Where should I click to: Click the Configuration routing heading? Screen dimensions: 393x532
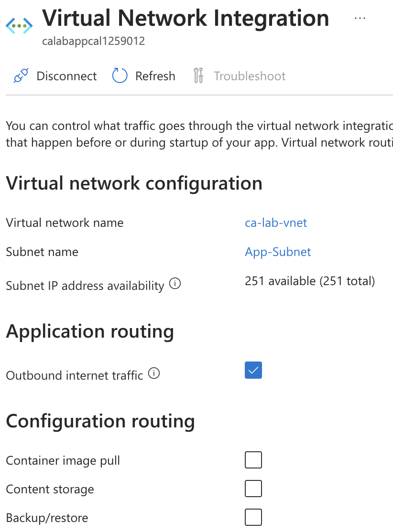100,421
